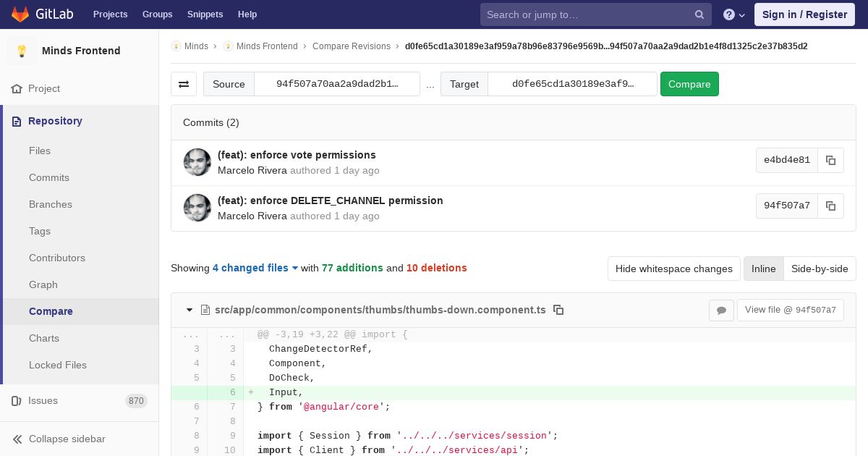Hide whitespace changes in the diff
Image resolution: width=868 pixels, height=456 pixels.
point(674,269)
